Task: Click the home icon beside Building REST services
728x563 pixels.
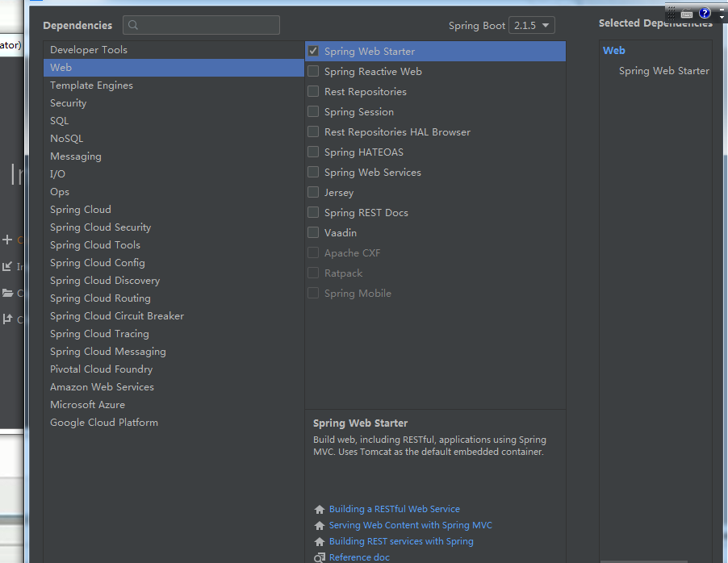Action: coord(320,542)
